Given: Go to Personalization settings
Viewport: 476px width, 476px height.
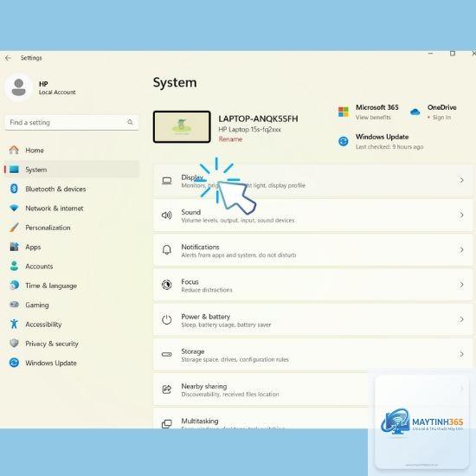Looking at the screenshot, I should coord(72,228).
